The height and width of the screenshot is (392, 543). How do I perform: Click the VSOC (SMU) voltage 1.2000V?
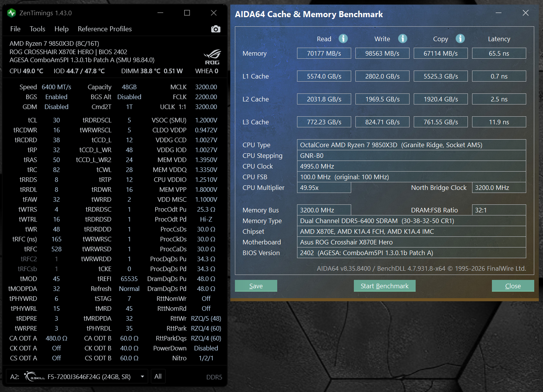(x=206, y=120)
